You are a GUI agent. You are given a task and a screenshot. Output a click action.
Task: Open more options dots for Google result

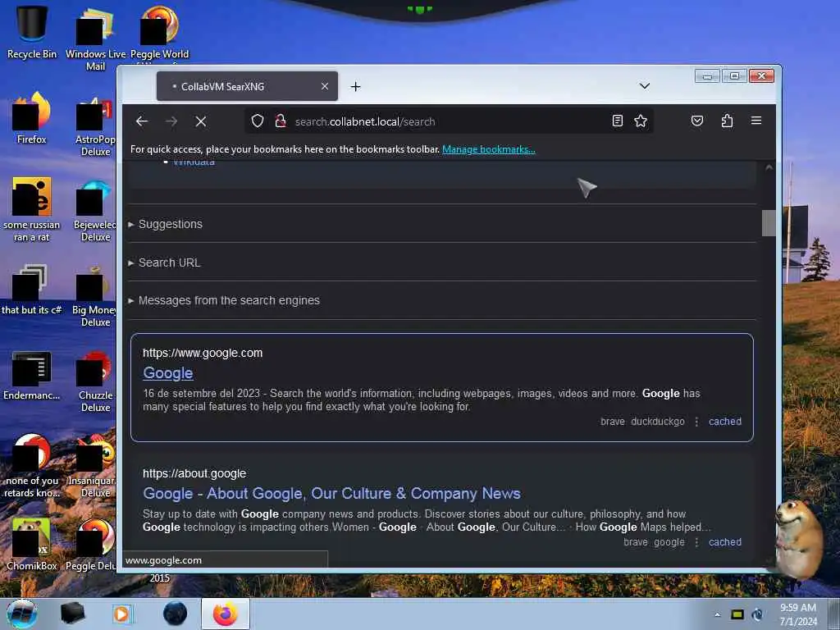[x=696, y=422]
